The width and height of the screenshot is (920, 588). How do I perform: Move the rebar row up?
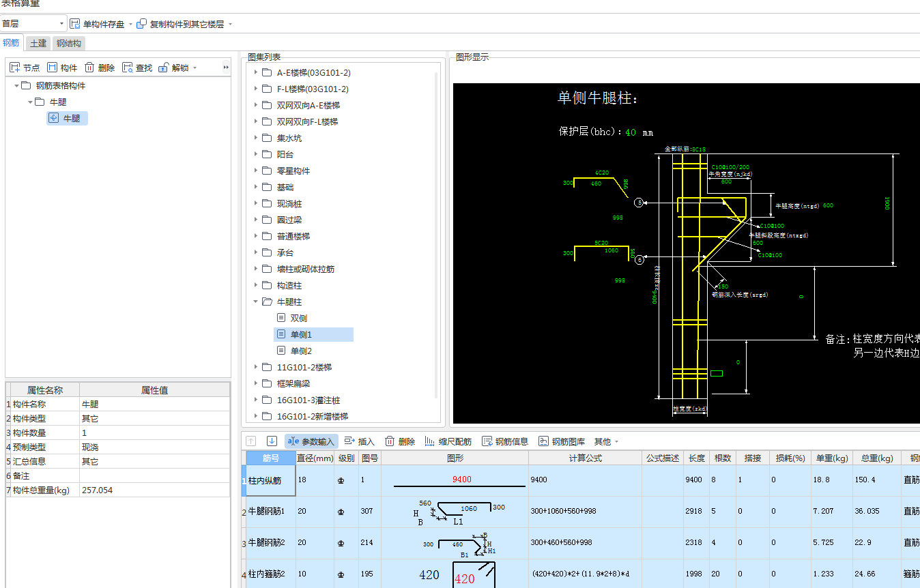tap(251, 441)
